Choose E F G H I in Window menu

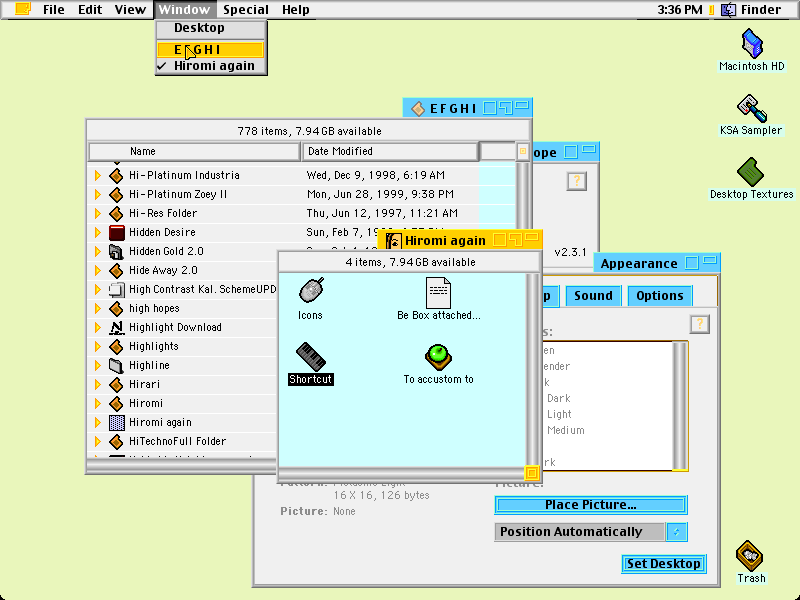pos(210,49)
